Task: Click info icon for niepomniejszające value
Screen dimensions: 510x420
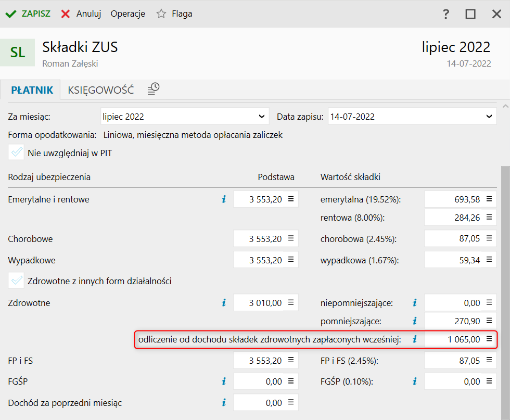Action: pos(415,302)
